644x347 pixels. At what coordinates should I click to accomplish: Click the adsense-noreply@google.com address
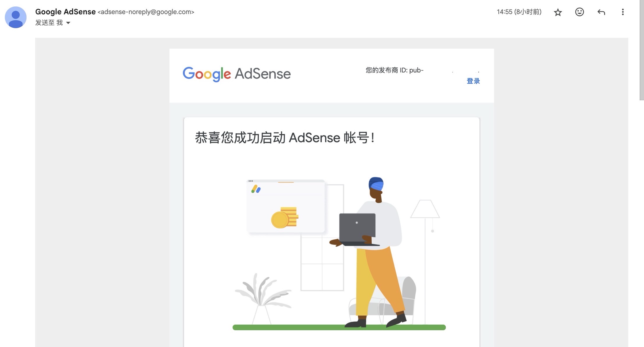coord(146,12)
